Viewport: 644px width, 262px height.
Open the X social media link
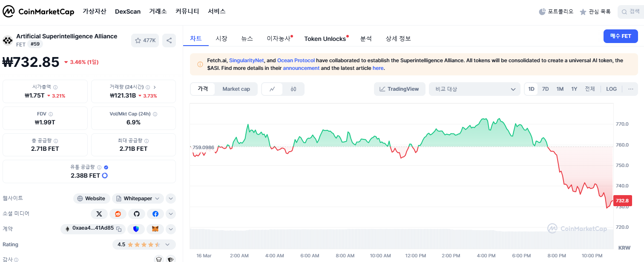(99, 214)
